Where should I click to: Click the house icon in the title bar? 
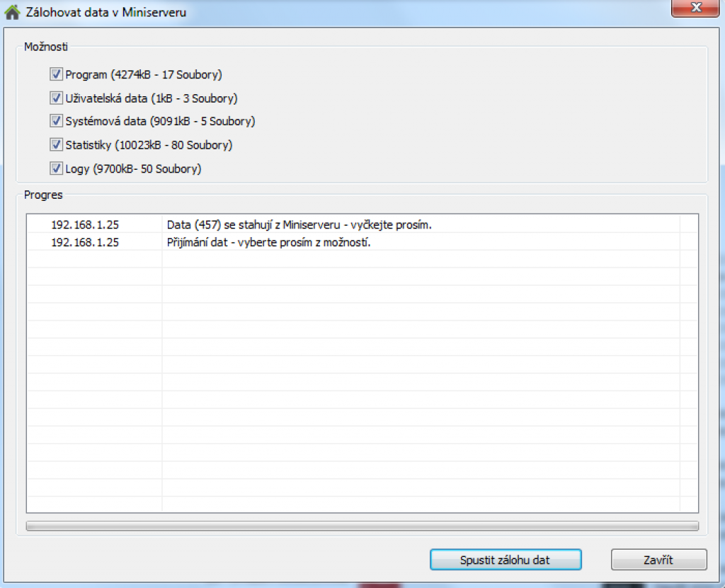(12, 12)
